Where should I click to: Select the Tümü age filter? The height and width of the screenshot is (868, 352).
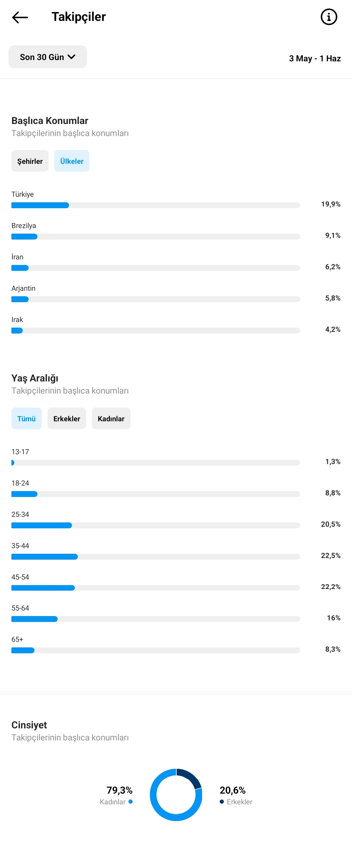tap(27, 418)
